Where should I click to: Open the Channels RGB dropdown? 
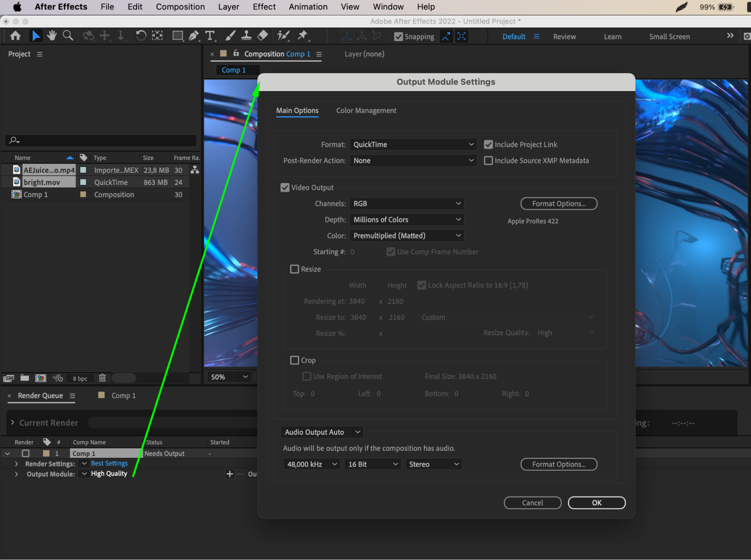(406, 204)
